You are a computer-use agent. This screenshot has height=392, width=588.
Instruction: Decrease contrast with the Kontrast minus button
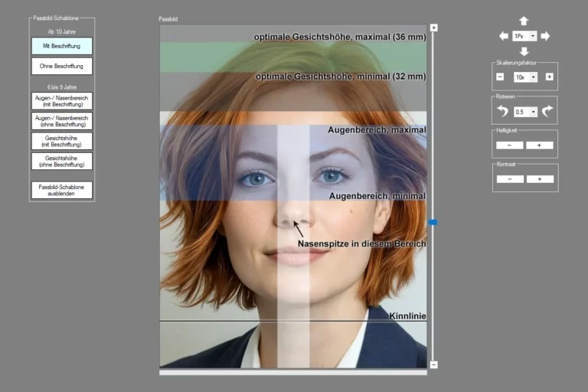pos(510,179)
